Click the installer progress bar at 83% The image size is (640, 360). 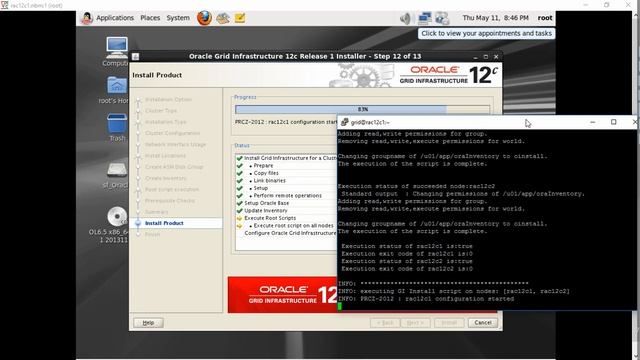(362, 109)
